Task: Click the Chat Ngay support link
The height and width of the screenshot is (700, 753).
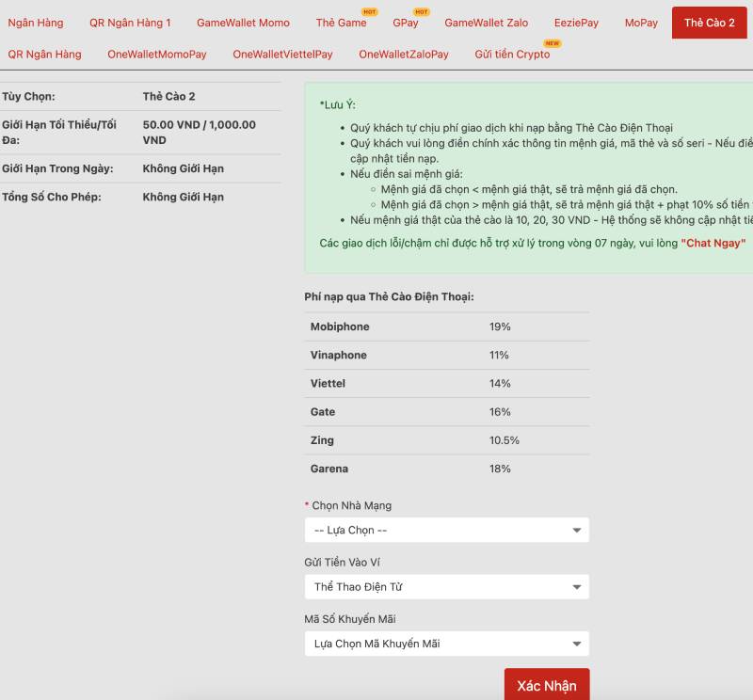Action: pyautogui.click(x=713, y=244)
